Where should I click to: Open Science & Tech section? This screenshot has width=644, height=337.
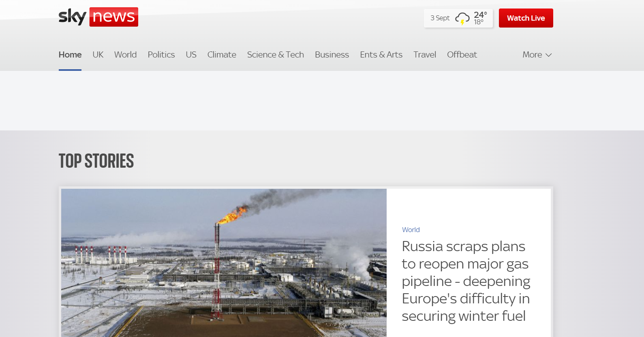click(x=276, y=55)
